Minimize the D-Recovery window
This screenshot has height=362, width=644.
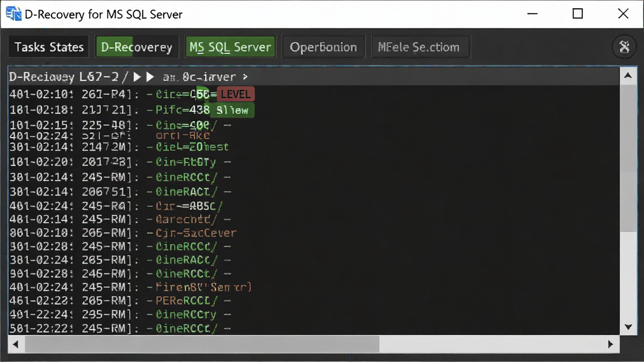532,14
